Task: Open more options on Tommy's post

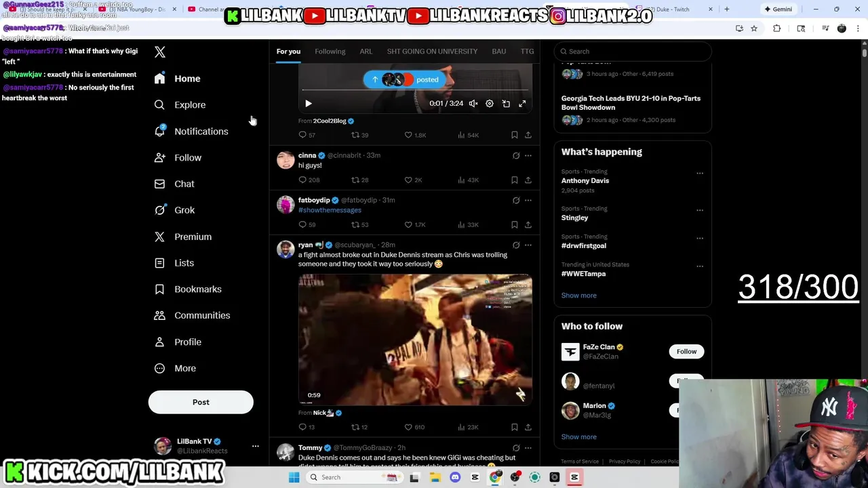Action: 528,448
